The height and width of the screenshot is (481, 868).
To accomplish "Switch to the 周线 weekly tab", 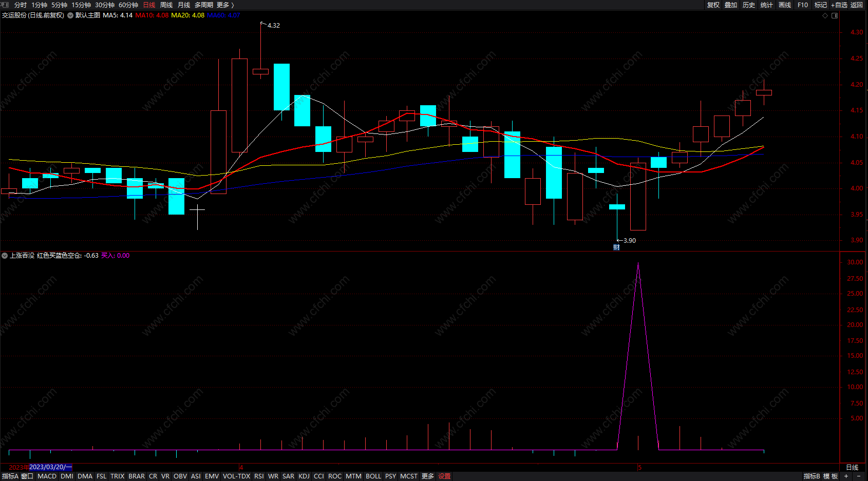I will (x=166, y=5).
